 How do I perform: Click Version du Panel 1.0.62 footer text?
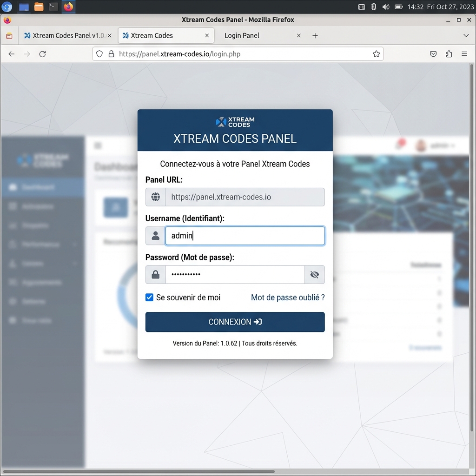click(235, 344)
